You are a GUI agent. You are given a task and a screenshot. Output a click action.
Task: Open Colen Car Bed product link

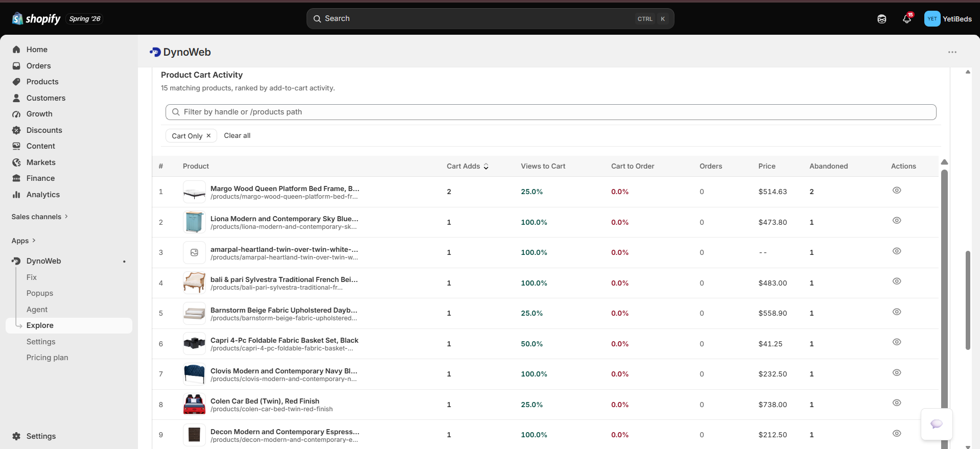(265, 401)
